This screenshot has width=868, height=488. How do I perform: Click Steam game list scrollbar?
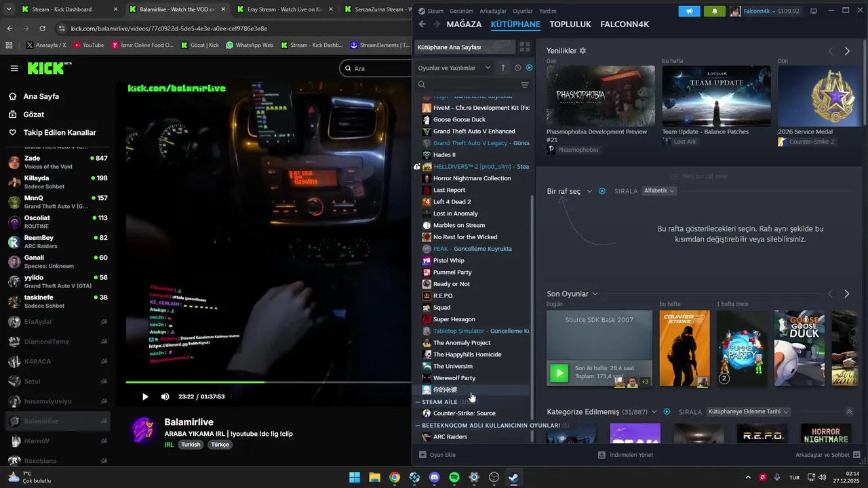click(532, 319)
